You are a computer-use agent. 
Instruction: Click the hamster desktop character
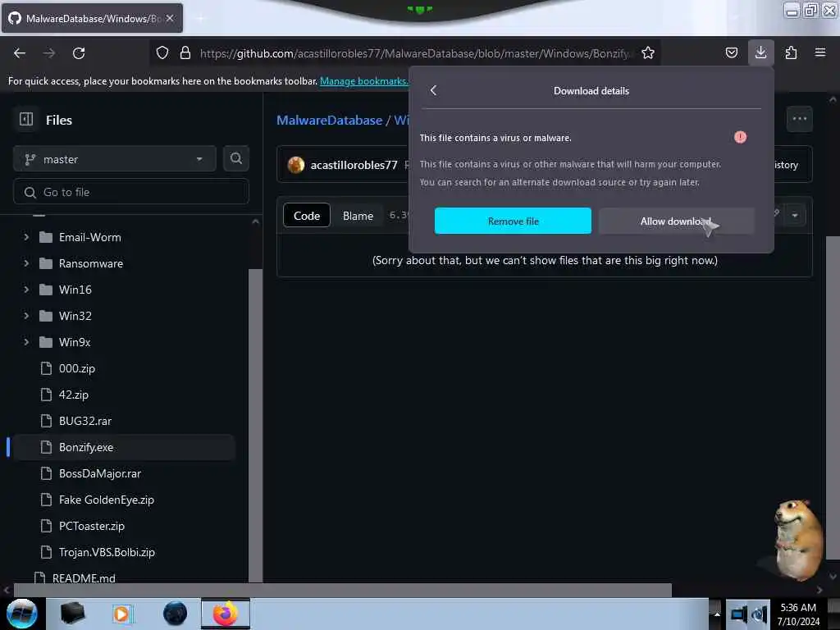point(797,540)
